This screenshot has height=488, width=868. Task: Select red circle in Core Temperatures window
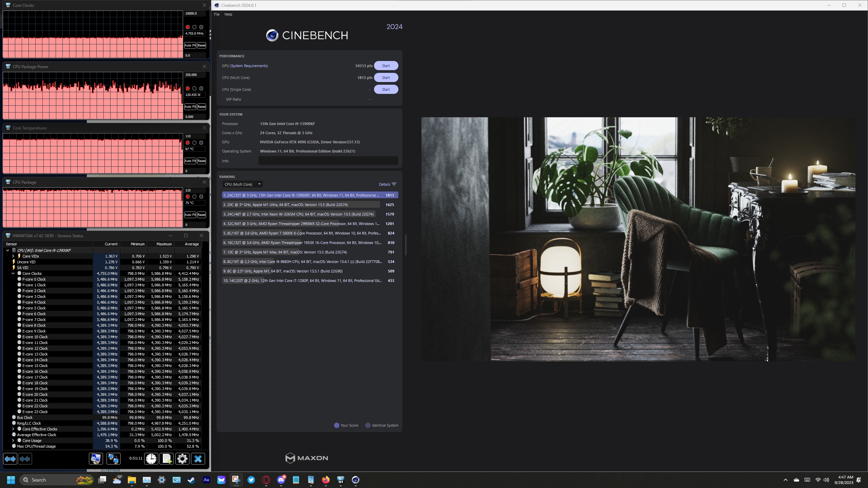188,143
